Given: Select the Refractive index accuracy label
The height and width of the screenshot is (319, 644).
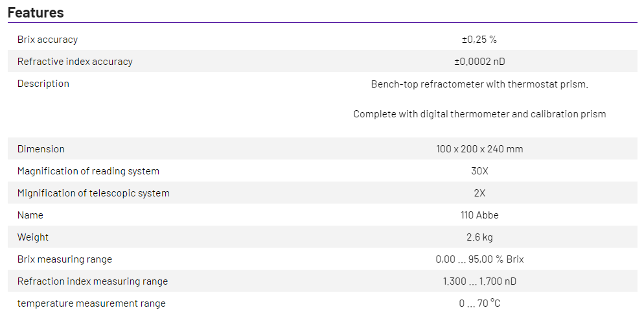Looking at the screenshot, I should 75,62.
